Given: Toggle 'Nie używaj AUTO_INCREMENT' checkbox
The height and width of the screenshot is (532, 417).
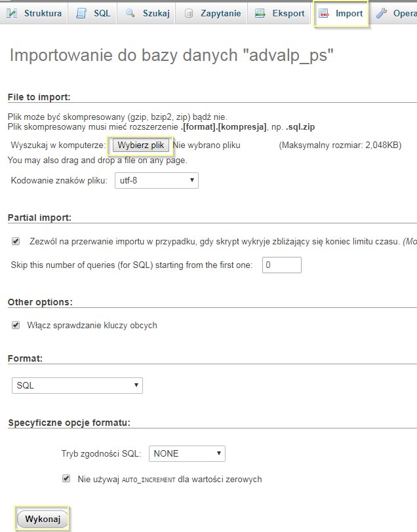Looking at the screenshot, I should [66, 479].
